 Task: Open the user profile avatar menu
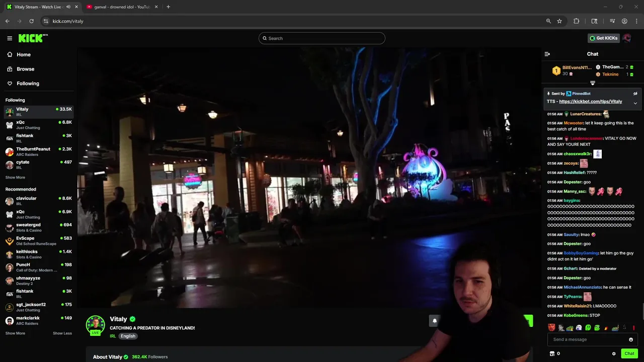tap(627, 38)
